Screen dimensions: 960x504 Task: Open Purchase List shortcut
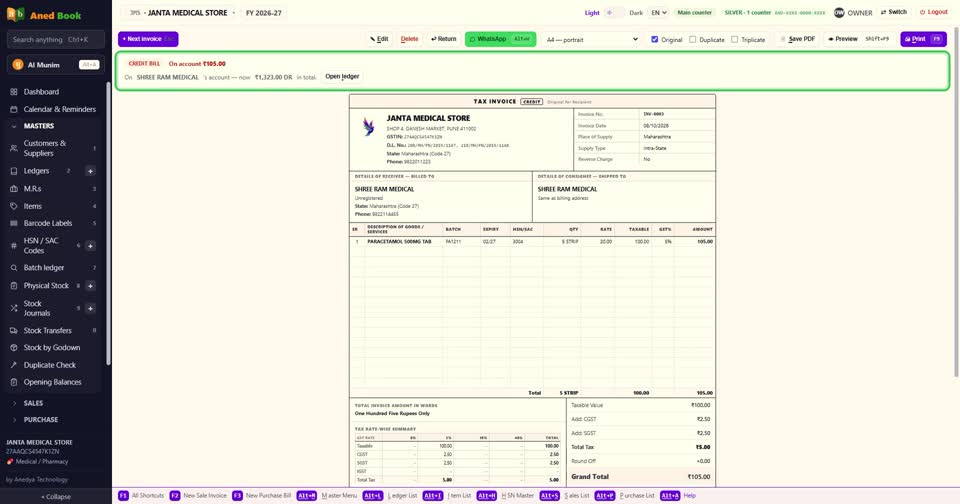[624, 495]
